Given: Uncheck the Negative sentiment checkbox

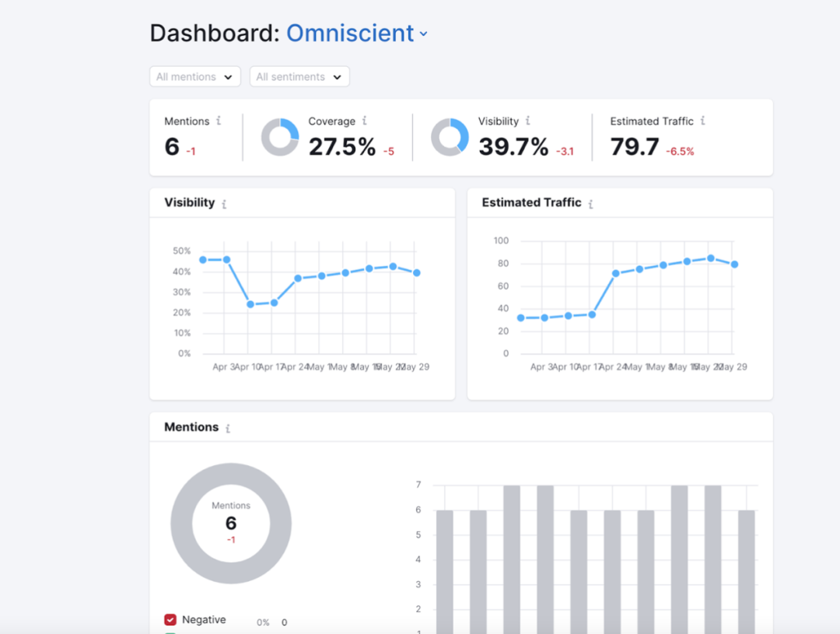Looking at the screenshot, I should 170,620.
